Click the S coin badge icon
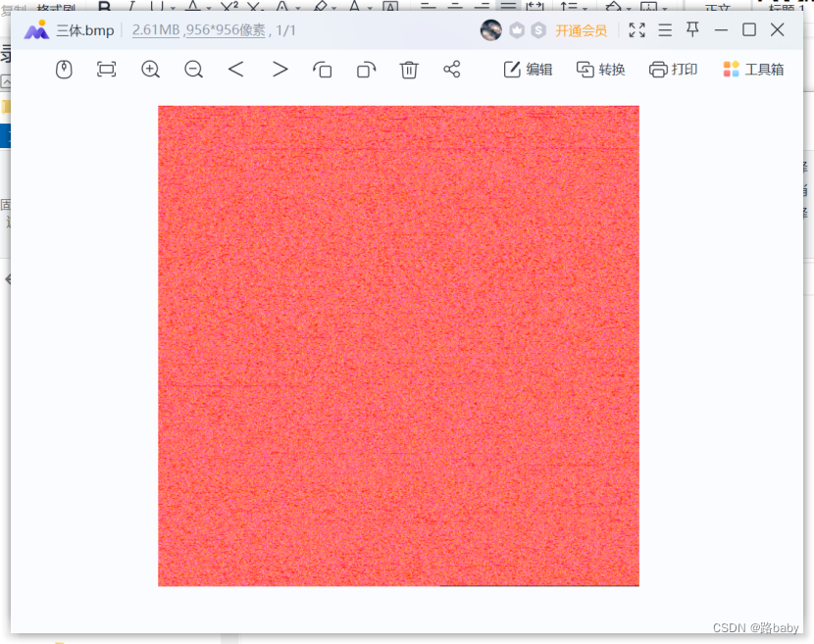This screenshot has width=814, height=644. 538,30
